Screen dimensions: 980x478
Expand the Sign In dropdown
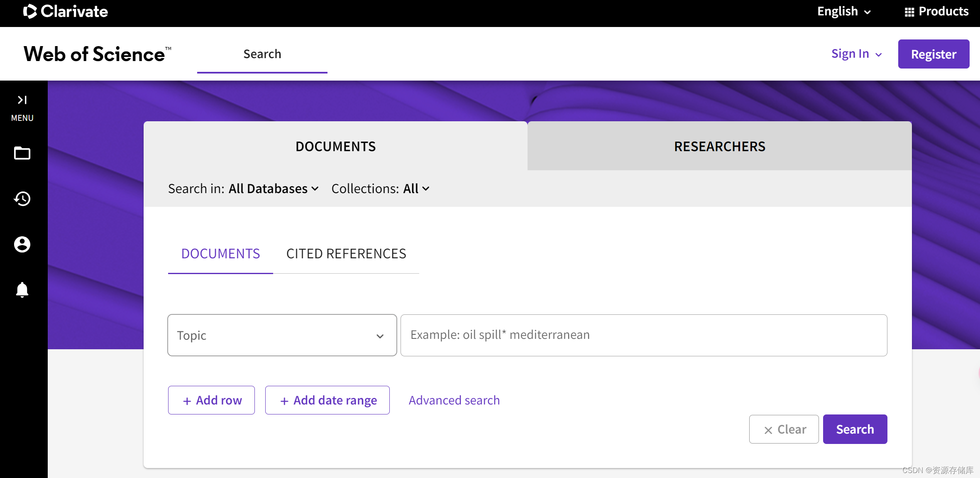[856, 54]
